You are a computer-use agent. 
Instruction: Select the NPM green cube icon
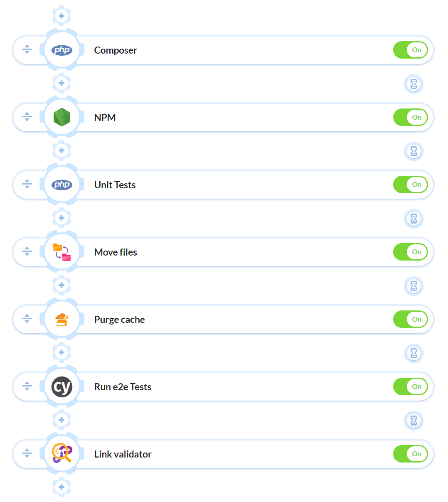pos(62,117)
